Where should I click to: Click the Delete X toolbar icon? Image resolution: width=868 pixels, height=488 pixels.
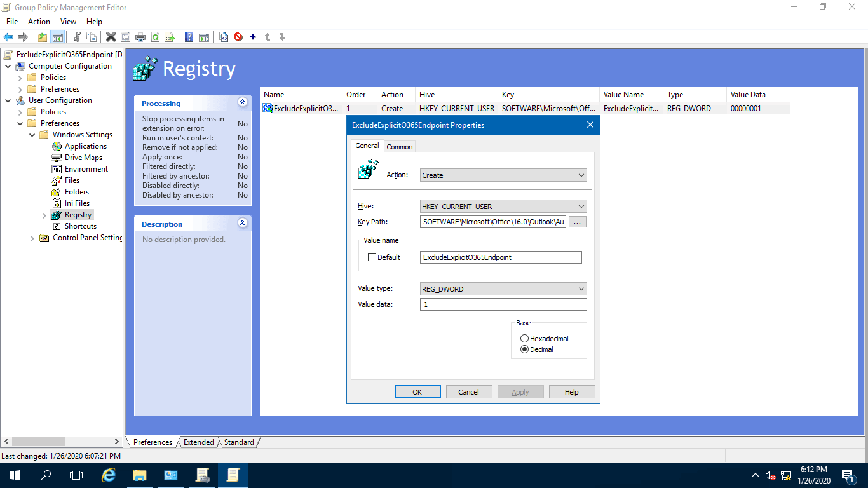[x=111, y=37]
